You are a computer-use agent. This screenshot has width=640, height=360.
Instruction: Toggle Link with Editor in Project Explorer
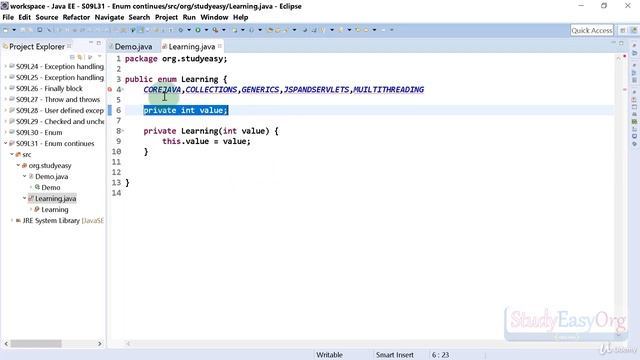[80, 57]
